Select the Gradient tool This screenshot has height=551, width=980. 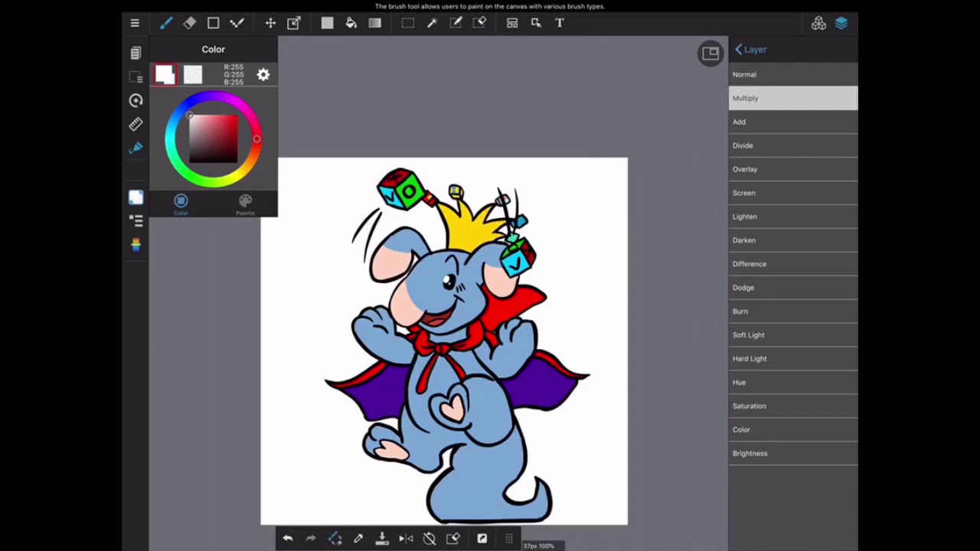click(x=374, y=23)
